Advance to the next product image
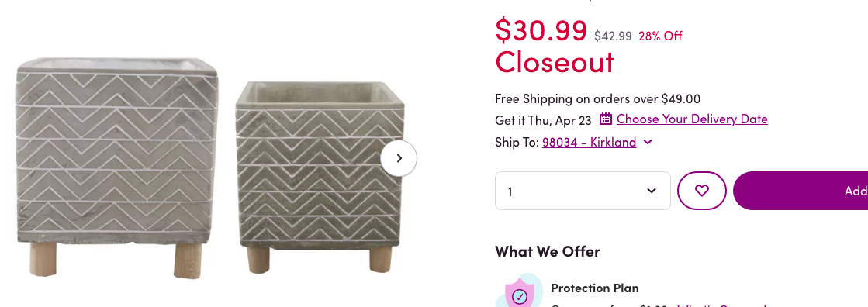Viewport: 868px width, 307px height. click(399, 158)
